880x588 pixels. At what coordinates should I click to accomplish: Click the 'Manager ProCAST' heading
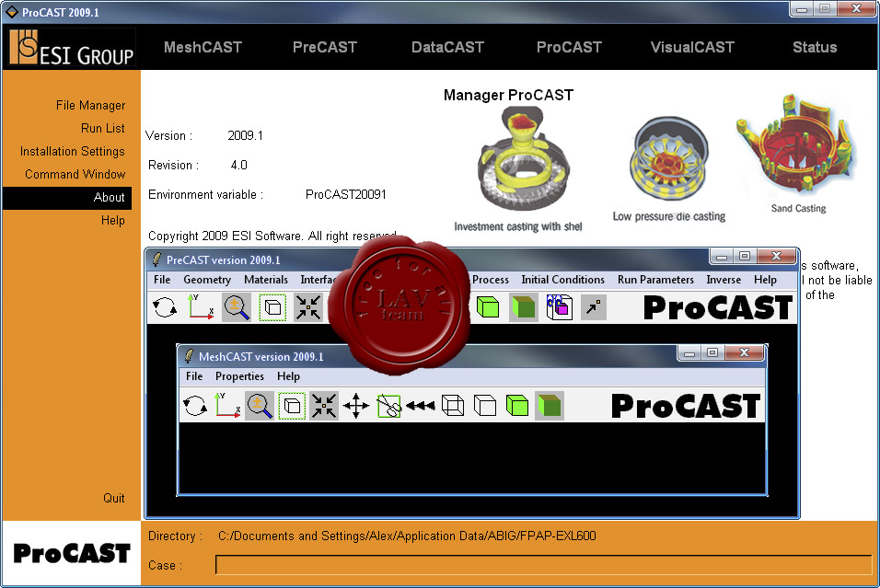(x=508, y=95)
